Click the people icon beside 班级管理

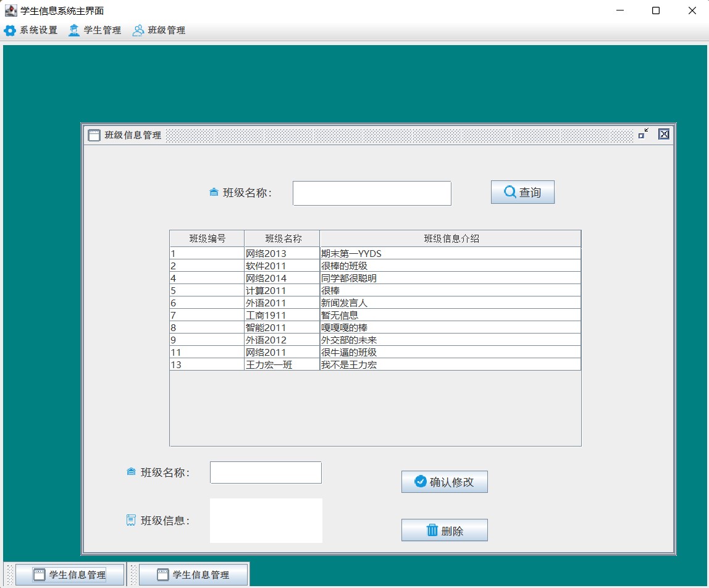(138, 30)
